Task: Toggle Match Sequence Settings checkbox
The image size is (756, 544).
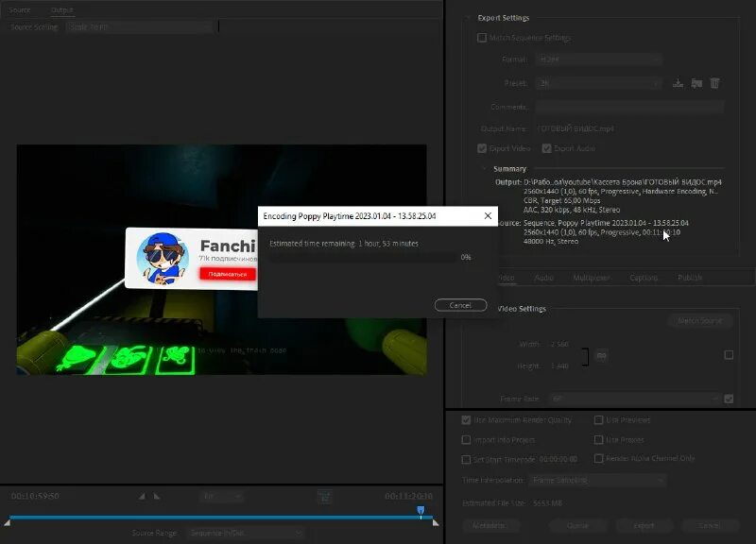Action: 482,38
